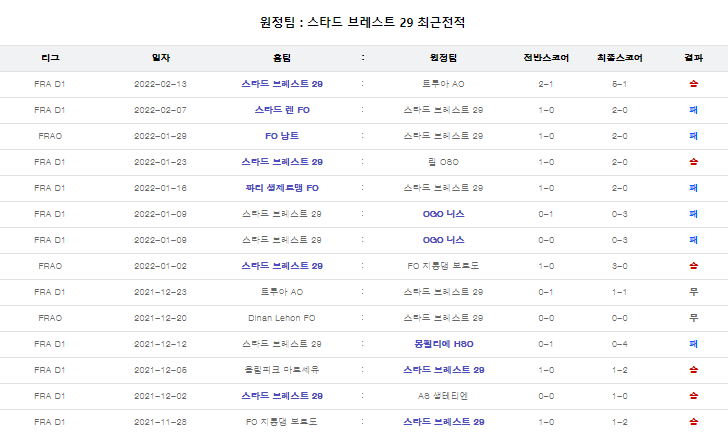Screen dimensions: 728x433
Task: Open away team AS 생테티엔
Action: click(443, 396)
